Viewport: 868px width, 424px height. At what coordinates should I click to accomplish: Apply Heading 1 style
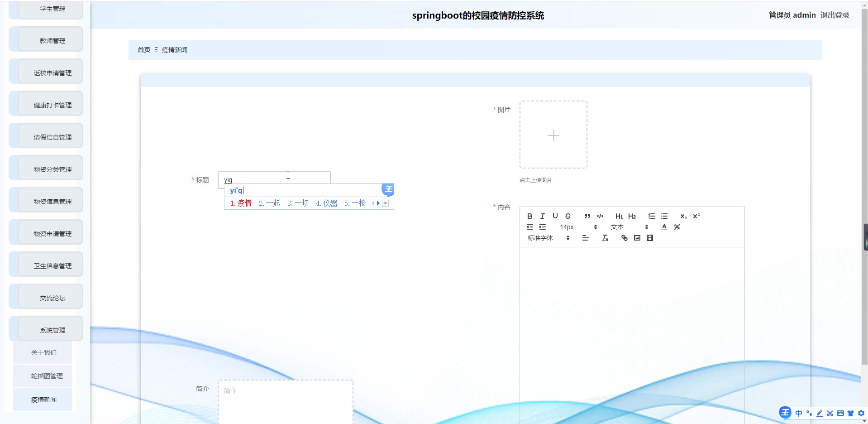(619, 216)
